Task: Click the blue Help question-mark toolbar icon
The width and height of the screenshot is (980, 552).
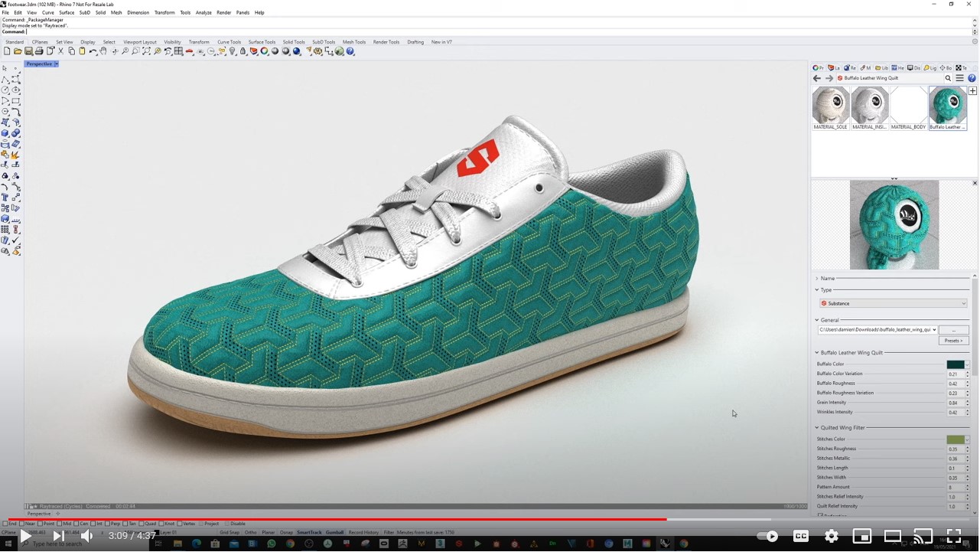Action: 350,51
